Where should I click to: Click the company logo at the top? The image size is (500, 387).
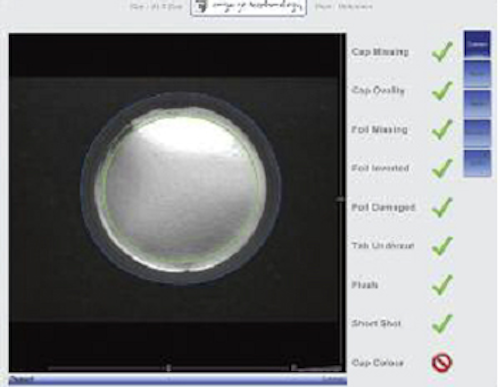(248, 7)
